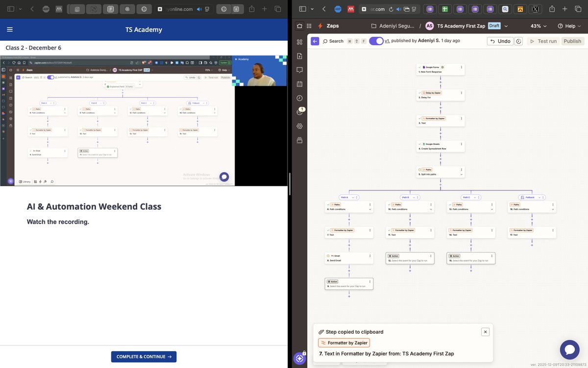Close the Step copied to clipboard notification
The height and width of the screenshot is (368, 588).
coord(486,332)
